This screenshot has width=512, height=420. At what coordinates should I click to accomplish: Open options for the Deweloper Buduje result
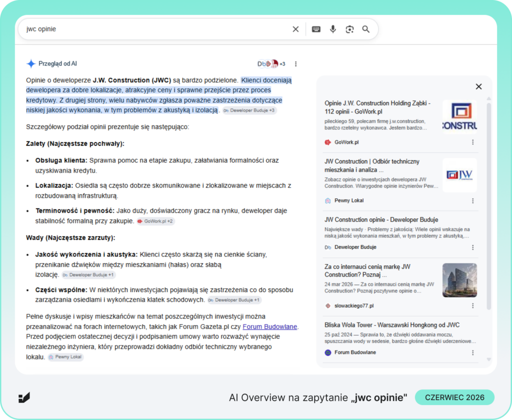[473, 247]
